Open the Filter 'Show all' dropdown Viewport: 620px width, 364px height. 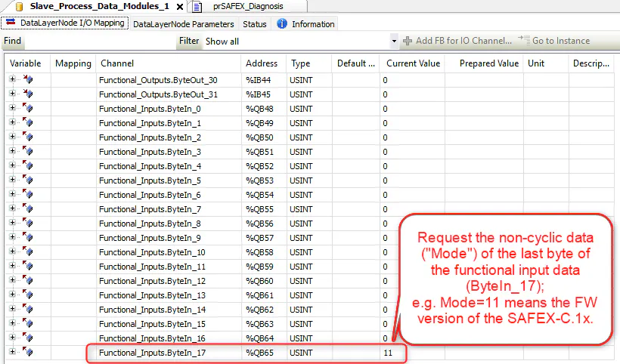click(x=394, y=41)
